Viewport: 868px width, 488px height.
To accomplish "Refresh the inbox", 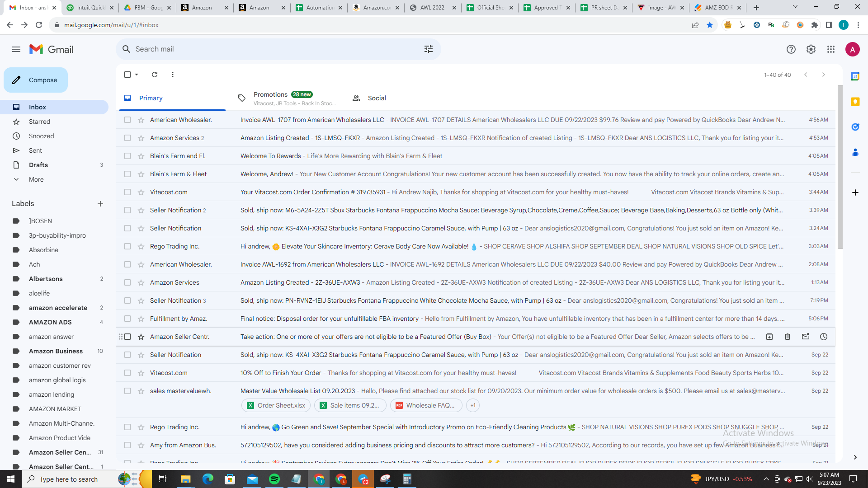I will coord(155,75).
